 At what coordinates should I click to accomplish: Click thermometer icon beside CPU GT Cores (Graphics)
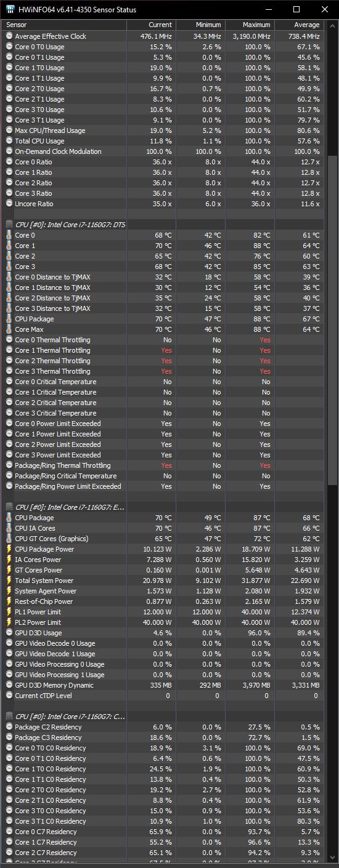(9, 539)
